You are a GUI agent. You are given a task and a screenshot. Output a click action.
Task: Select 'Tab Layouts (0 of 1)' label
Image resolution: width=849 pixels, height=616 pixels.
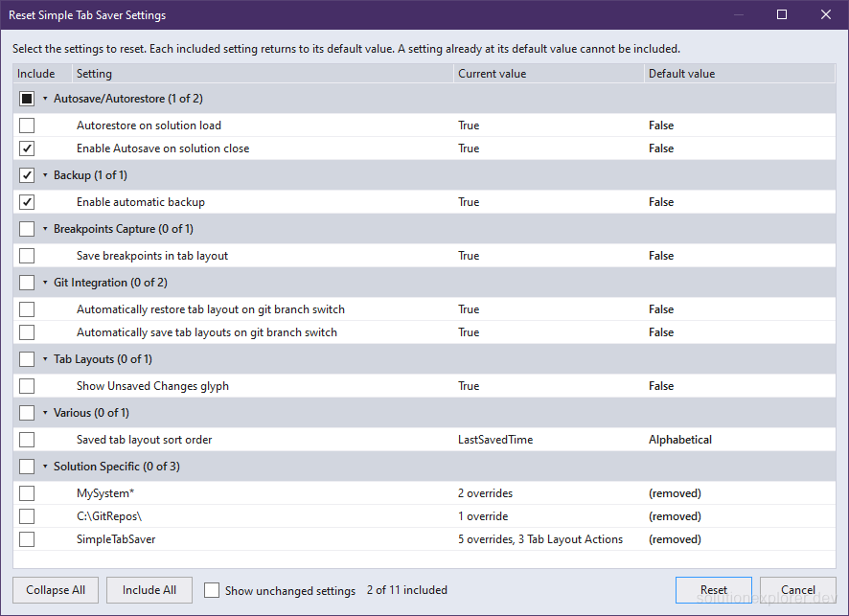[103, 359]
